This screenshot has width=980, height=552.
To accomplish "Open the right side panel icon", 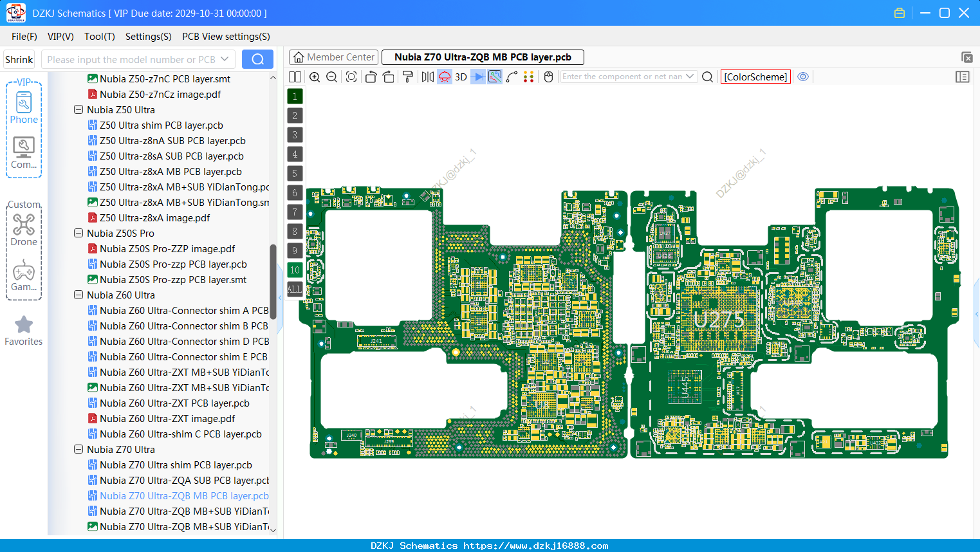I will tap(963, 77).
